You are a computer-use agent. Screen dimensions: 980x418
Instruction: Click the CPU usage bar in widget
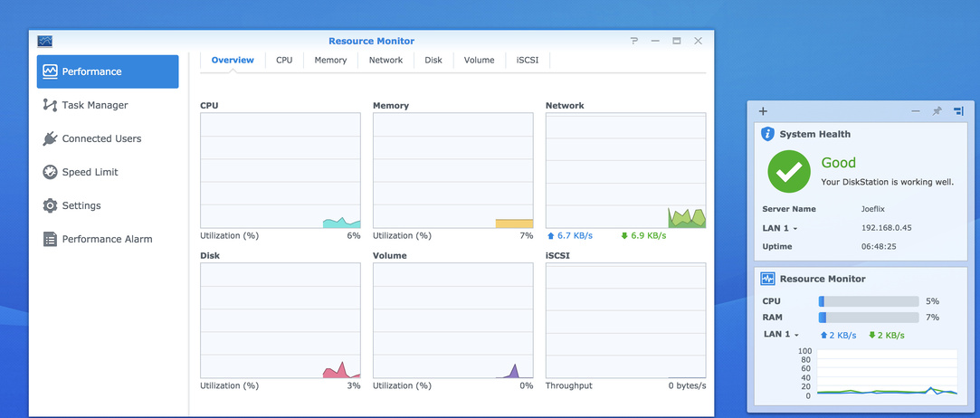[869, 301]
